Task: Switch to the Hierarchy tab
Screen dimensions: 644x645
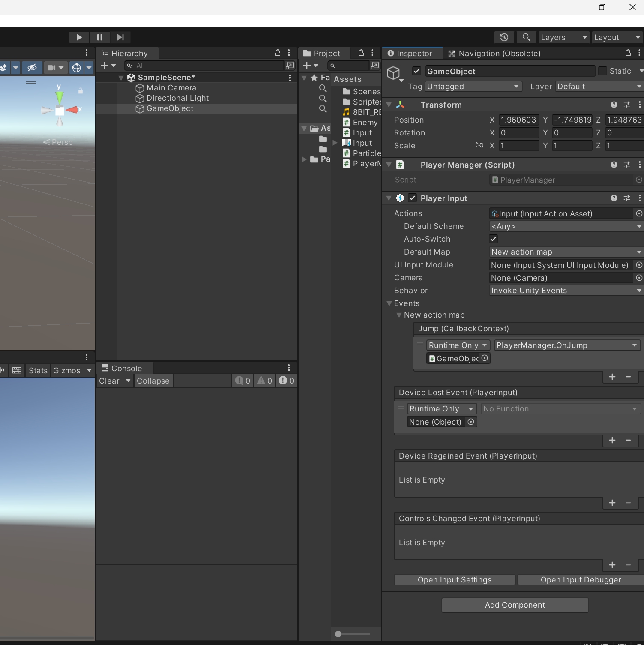Action: (x=128, y=53)
